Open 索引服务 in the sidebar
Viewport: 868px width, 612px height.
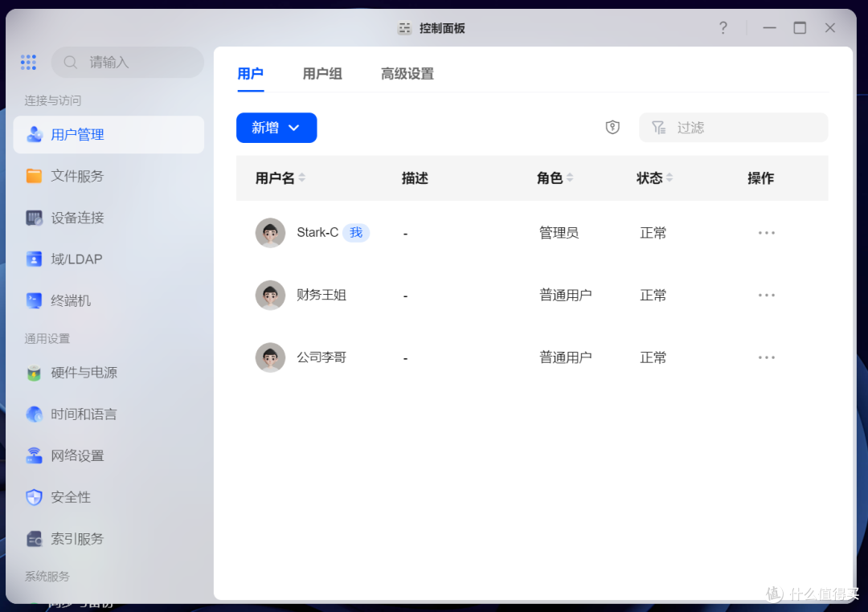click(x=108, y=538)
